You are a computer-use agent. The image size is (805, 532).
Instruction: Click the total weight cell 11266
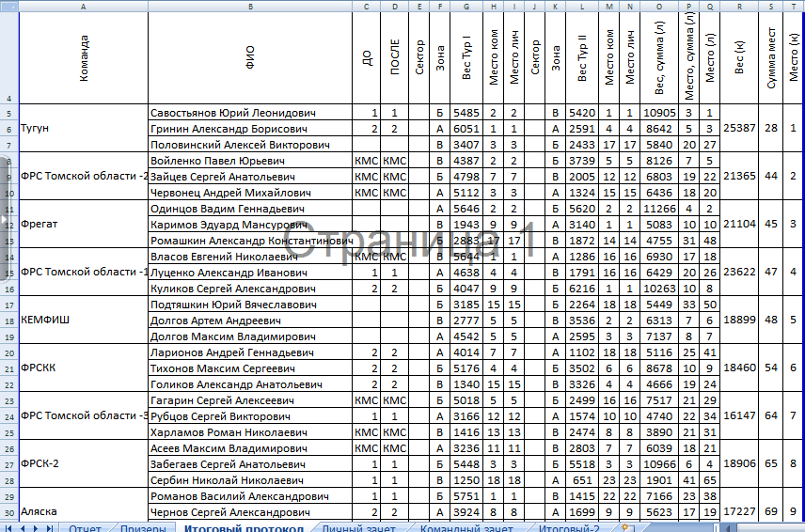pos(659,209)
